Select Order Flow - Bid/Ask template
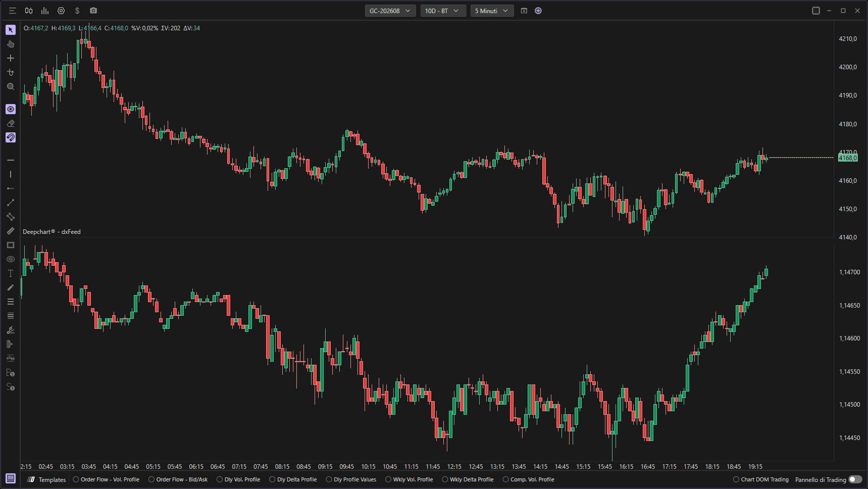The image size is (868, 489). click(x=178, y=479)
